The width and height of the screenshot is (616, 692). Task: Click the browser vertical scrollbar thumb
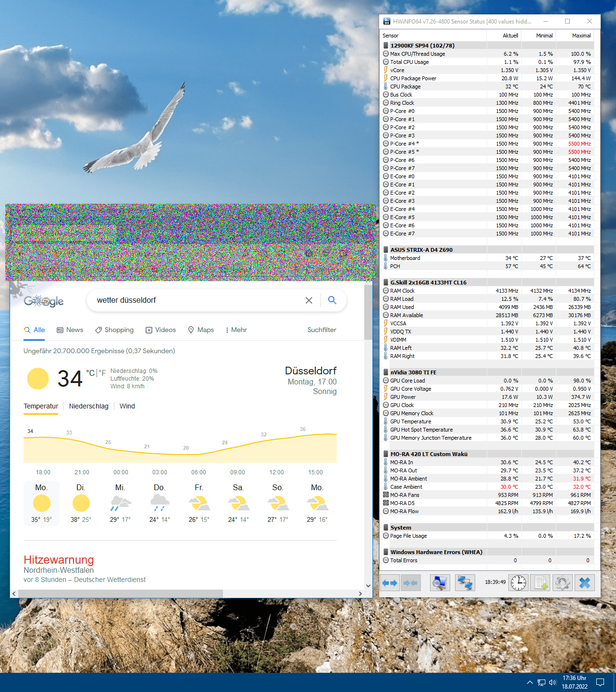click(368, 311)
